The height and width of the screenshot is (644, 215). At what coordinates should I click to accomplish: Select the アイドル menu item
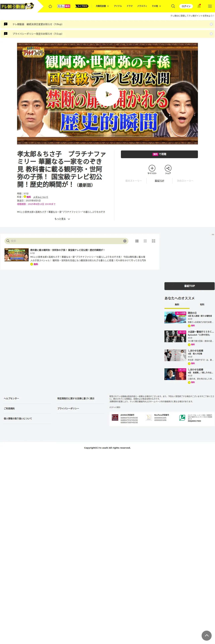pyautogui.click(x=118, y=6)
